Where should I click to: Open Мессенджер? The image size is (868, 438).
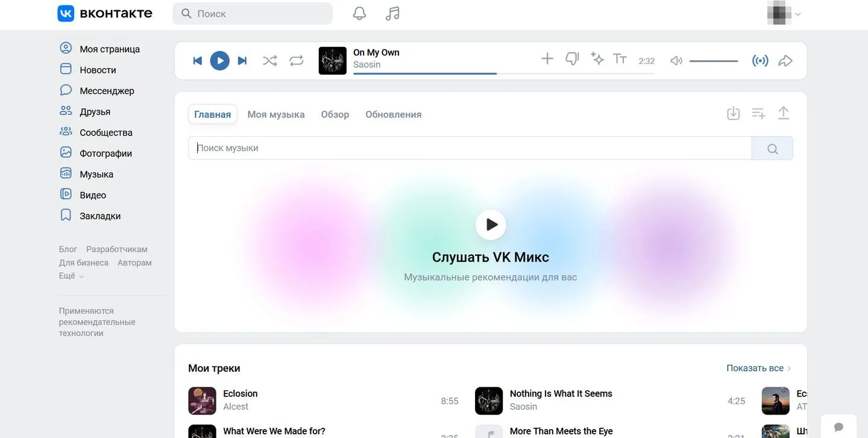coord(97,91)
